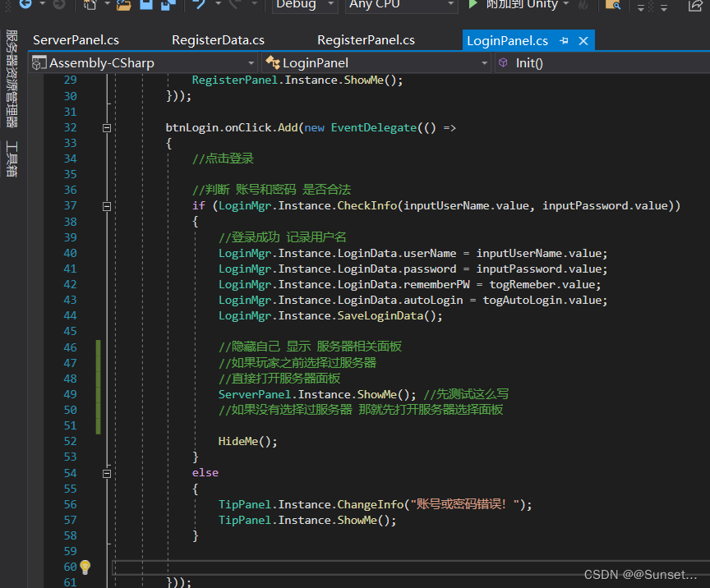This screenshot has height=588, width=710.
Task: Click the empty current line 60 in the editor
Action: point(410,567)
